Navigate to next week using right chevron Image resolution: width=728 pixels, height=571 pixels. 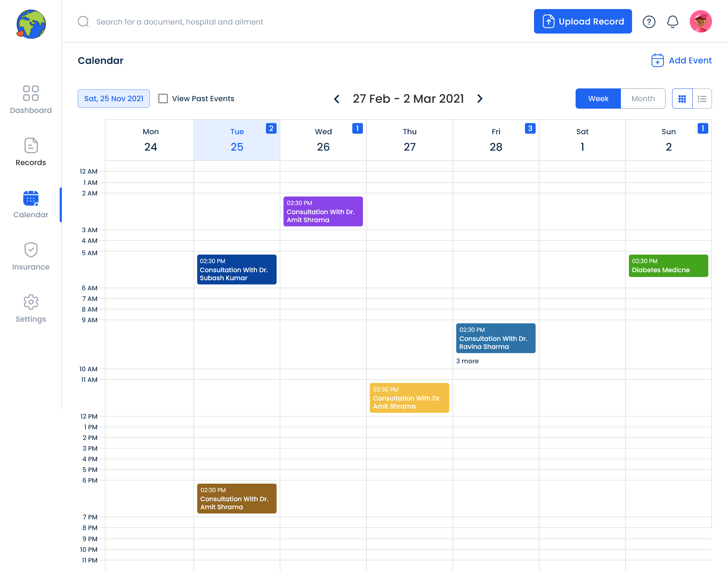[x=480, y=99]
